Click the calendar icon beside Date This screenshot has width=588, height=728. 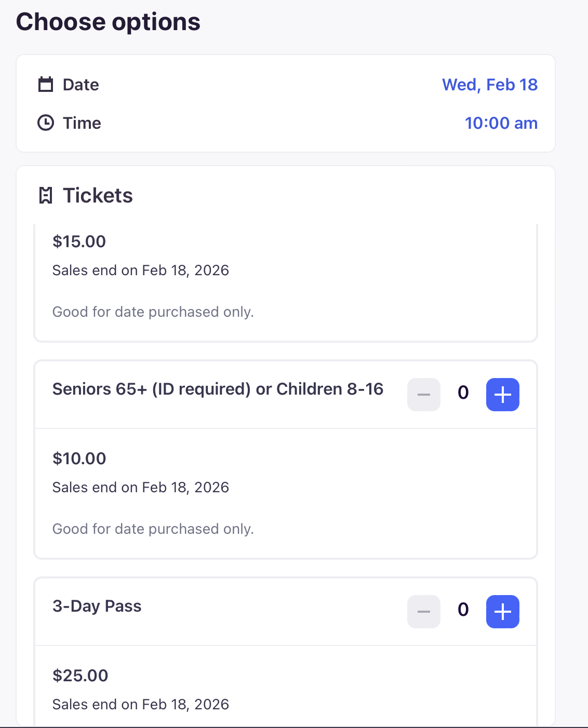pos(46,84)
